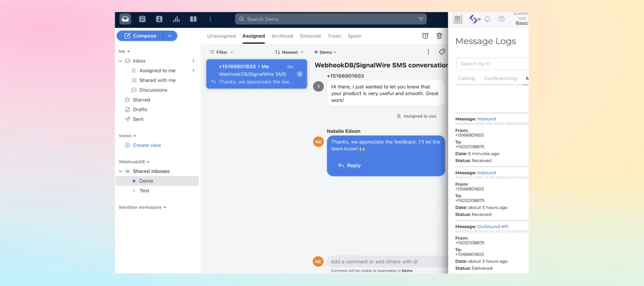The image size is (644, 286).
Task: Click the Search by ID field
Action: click(492, 63)
